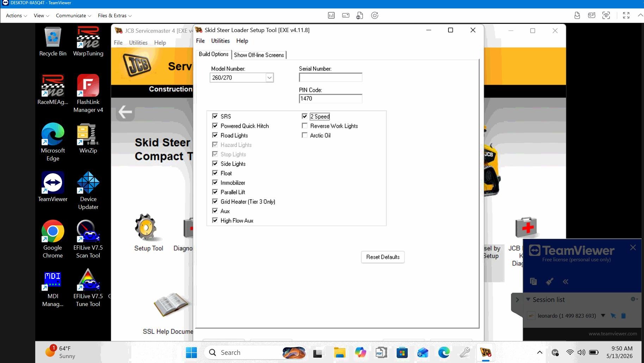Click the back arrow in JCB Servicemaster
The width and height of the screenshot is (644, 363).
[x=125, y=112]
